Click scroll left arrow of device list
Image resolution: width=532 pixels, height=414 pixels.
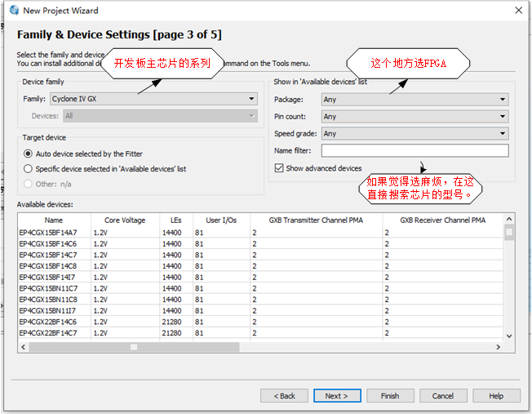pyautogui.click(x=23, y=347)
